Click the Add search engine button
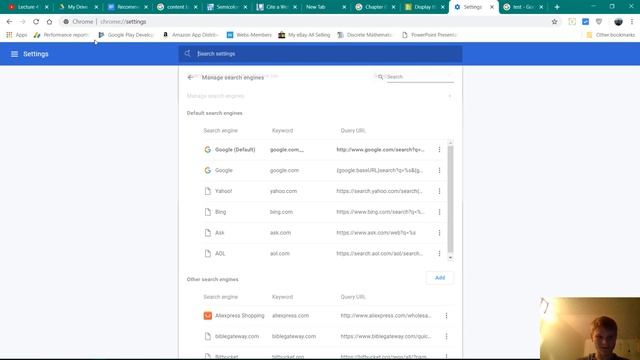Viewport: 640px width, 360px height. pyautogui.click(x=440, y=278)
